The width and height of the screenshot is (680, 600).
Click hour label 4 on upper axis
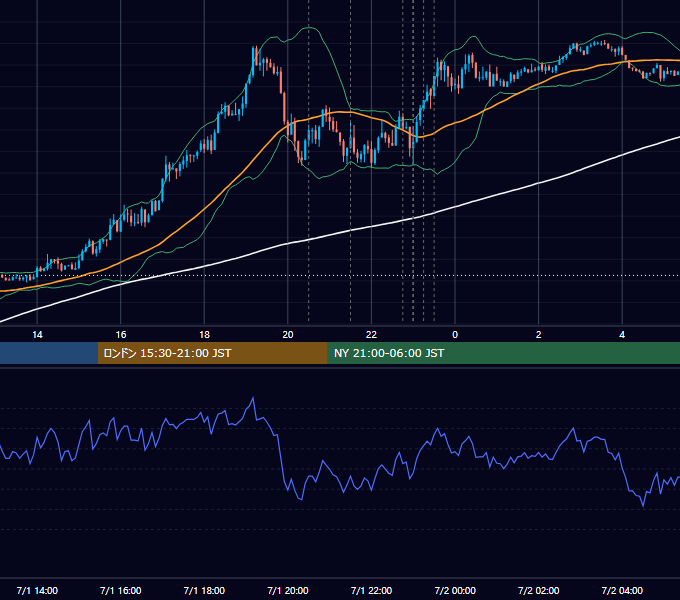pyautogui.click(x=622, y=335)
